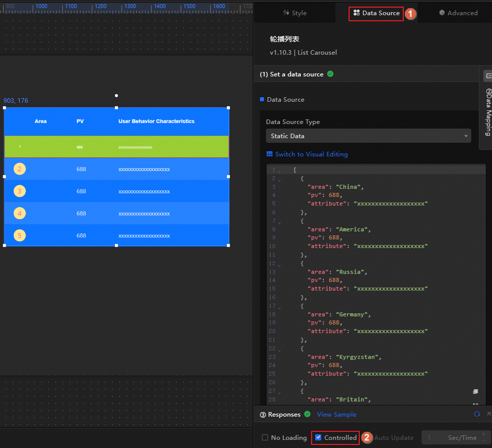
Task: Click the copy code icon in editor
Action: (475, 392)
